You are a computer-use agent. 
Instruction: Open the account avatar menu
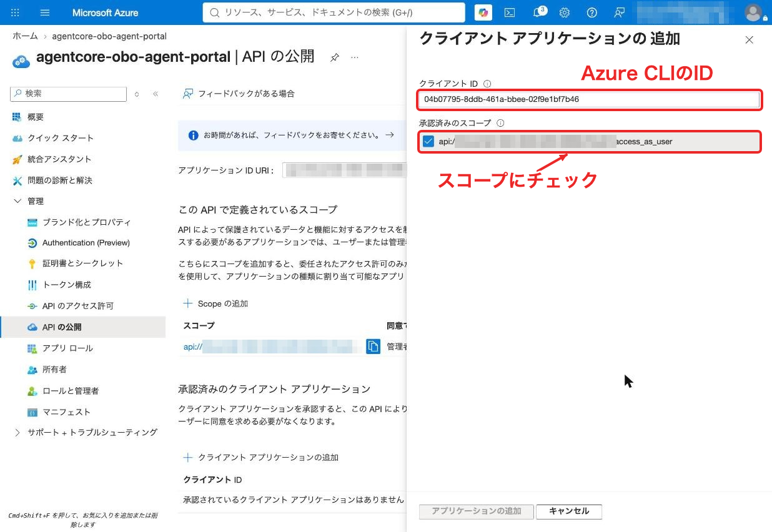754,12
